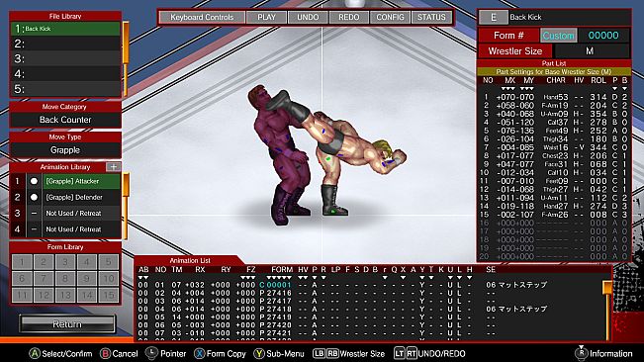Select Form Library slot 1

[x=22, y=262]
